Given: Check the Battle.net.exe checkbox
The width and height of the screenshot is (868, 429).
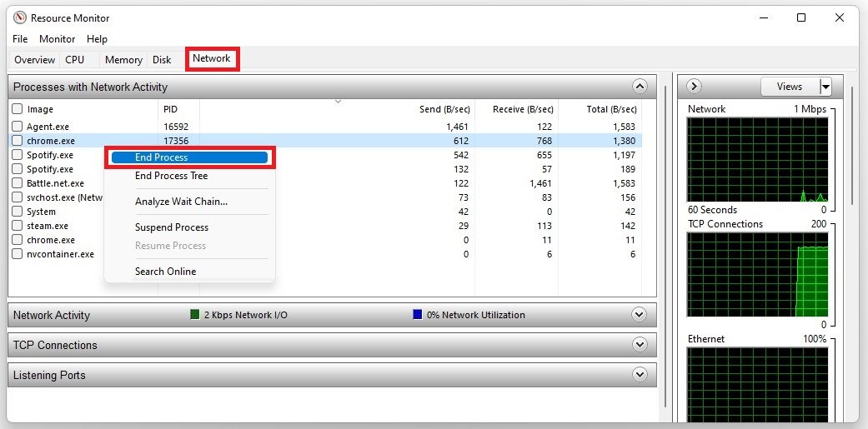Looking at the screenshot, I should 18,183.
